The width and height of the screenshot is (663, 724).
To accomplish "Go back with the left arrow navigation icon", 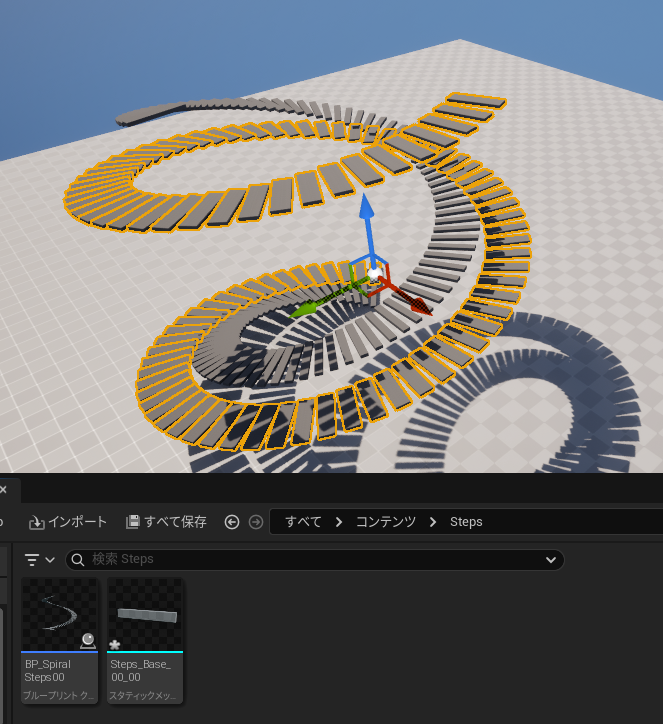I will [232, 522].
